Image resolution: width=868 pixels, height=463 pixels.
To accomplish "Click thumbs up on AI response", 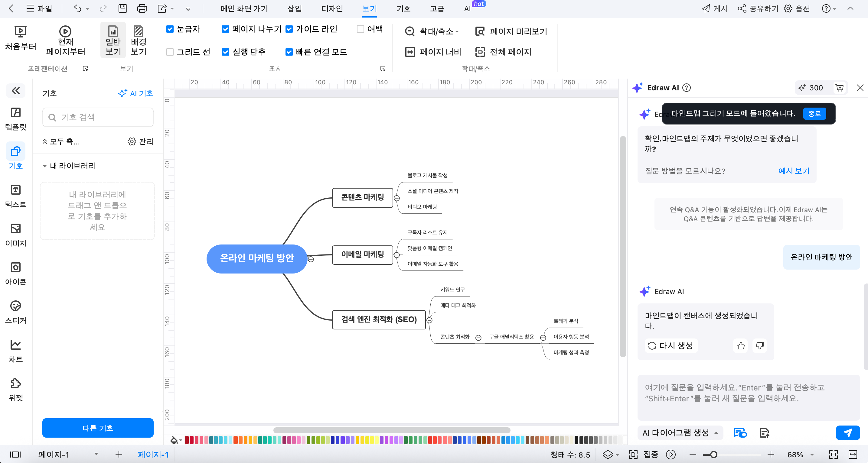I will [x=740, y=345].
